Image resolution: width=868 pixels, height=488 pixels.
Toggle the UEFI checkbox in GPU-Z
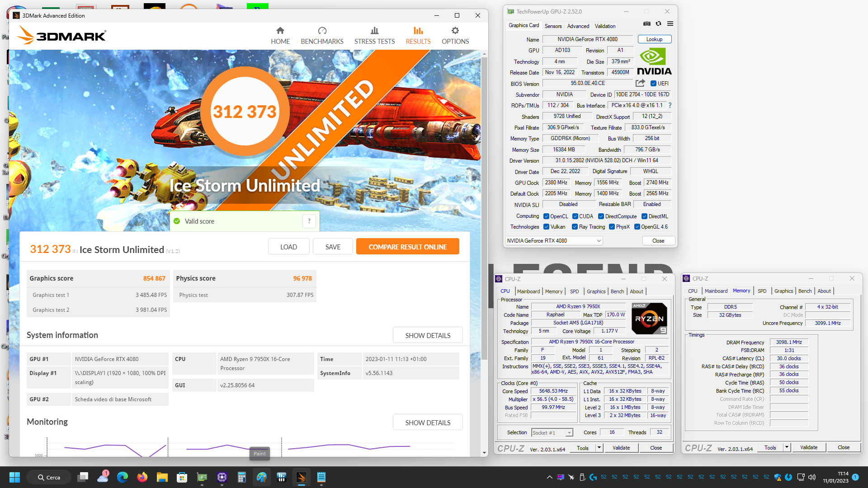653,84
